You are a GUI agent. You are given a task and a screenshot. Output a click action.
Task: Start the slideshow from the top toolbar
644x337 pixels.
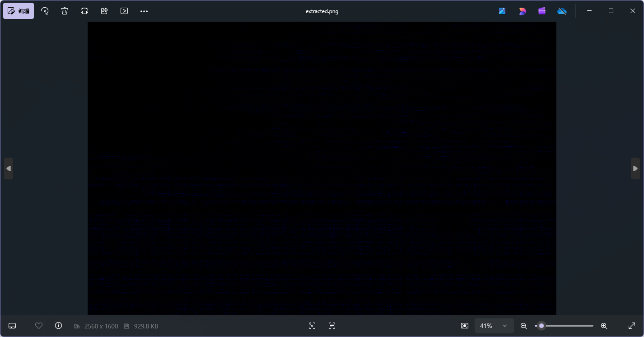coord(124,11)
